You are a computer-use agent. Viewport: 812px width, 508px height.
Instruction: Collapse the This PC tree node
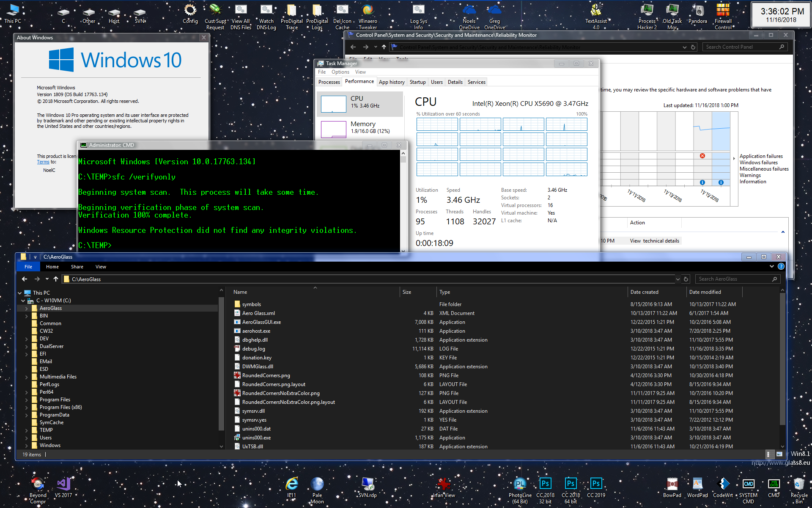click(x=20, y=293)
